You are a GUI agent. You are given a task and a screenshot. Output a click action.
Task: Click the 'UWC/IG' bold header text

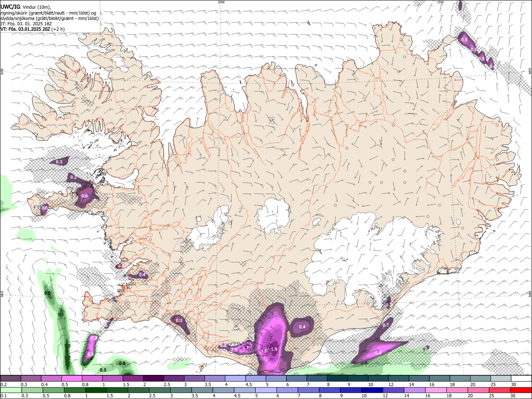(10, 7)
